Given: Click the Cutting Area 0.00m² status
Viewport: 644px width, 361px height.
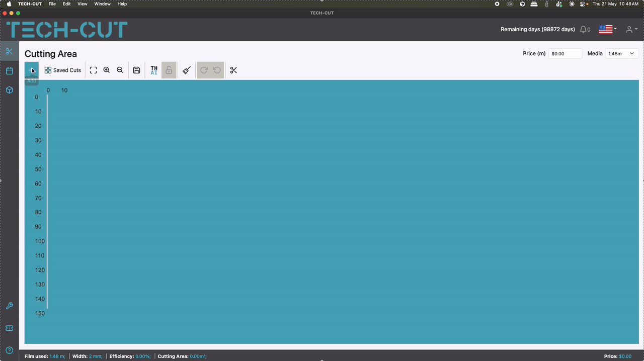Looking at the screenshot, I should [x=182, y=356].
